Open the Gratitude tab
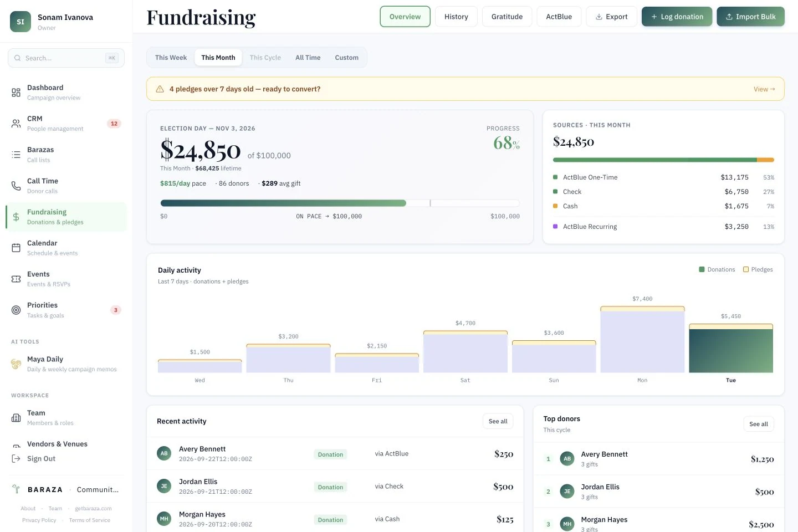 click(x=507, y=17)
